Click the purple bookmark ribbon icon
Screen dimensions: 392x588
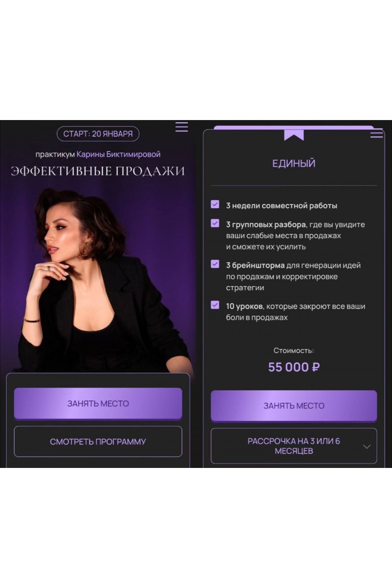pos(294,135)
